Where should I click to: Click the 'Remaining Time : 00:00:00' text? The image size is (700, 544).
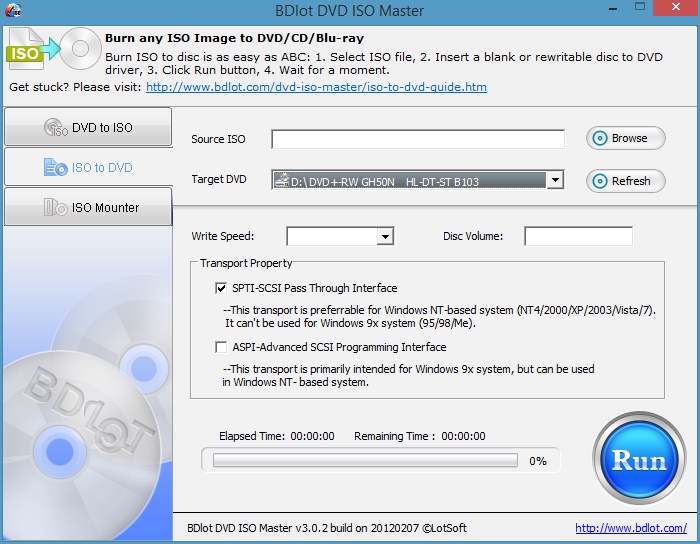point(420,436)
